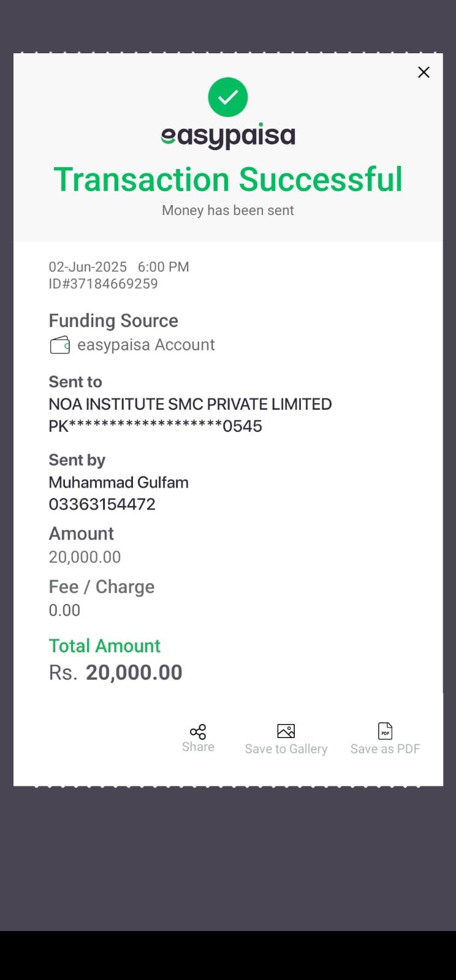Tap the Fee / Charge value 0.00
Screen dimensions: 456x980
64,610
